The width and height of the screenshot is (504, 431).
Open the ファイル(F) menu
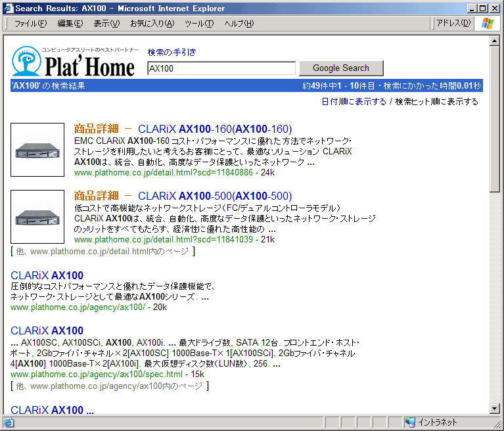click(30, 24)
